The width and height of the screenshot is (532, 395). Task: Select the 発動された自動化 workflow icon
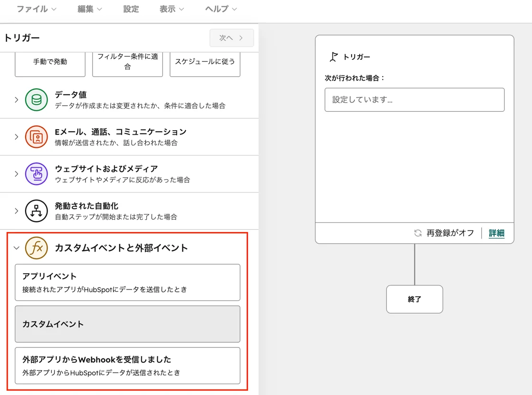pos(36,211)
